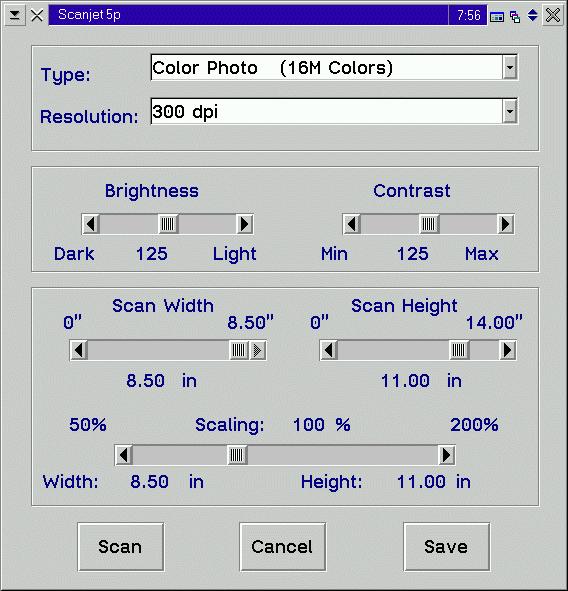Viewport: 568px width, 591px height.
Task: Click the Scaling left arrow button
Action: point(124,455)
